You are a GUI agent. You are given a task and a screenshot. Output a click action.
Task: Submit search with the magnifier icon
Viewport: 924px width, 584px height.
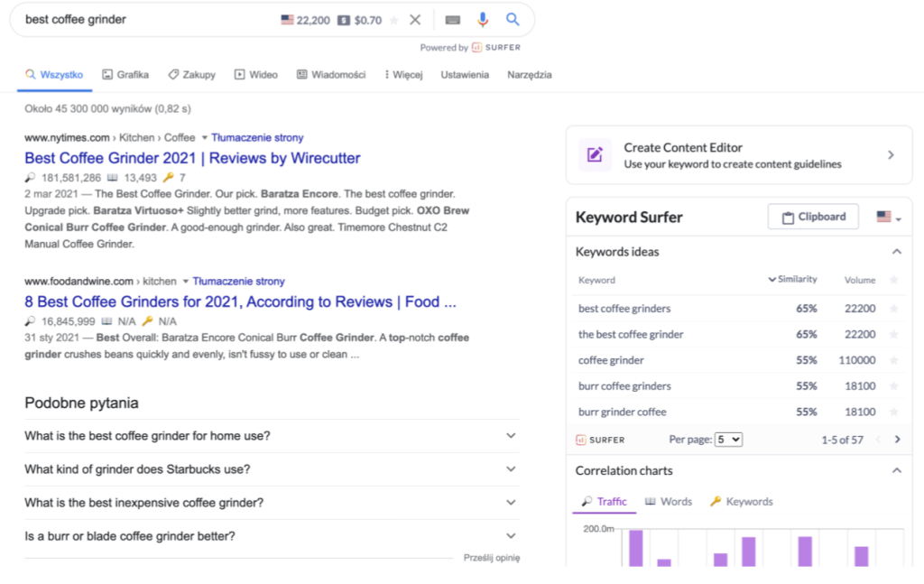(x=513, y=20)
